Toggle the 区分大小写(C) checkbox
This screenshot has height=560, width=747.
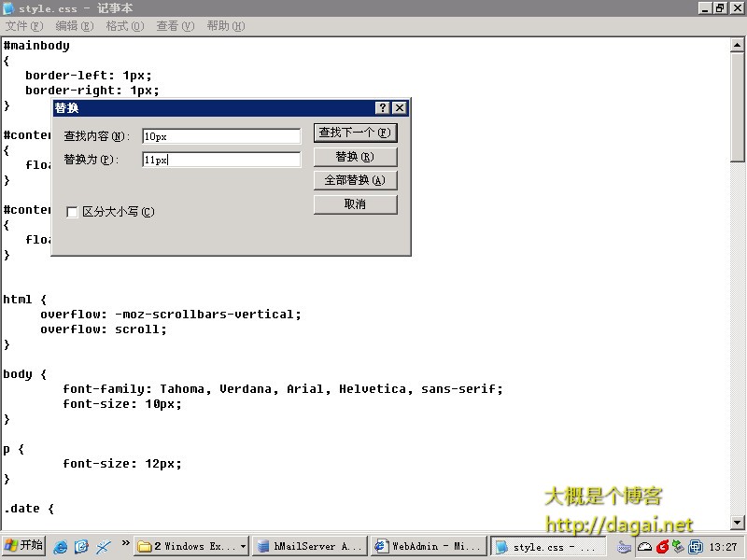pyautogui.click(x=72, y=212)
